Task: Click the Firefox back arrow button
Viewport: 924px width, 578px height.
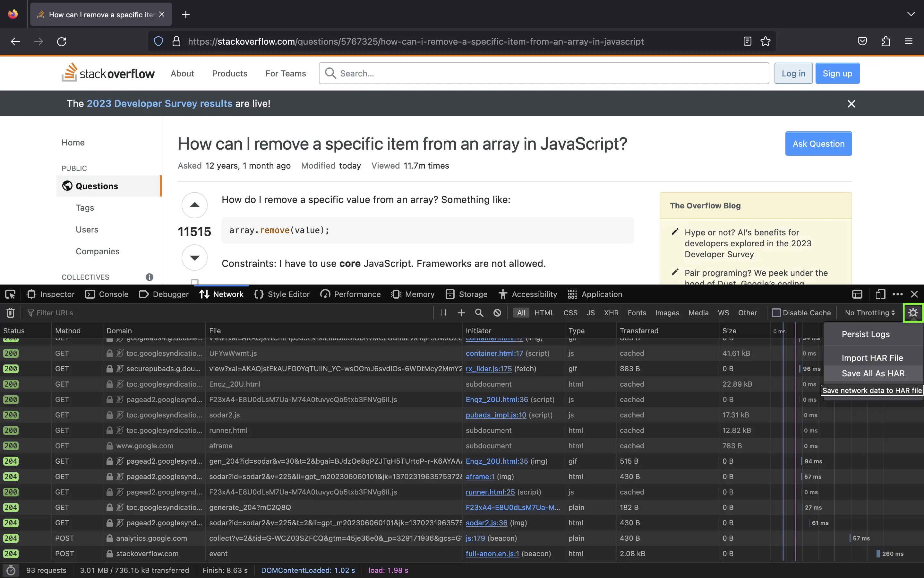Action: 15,41
